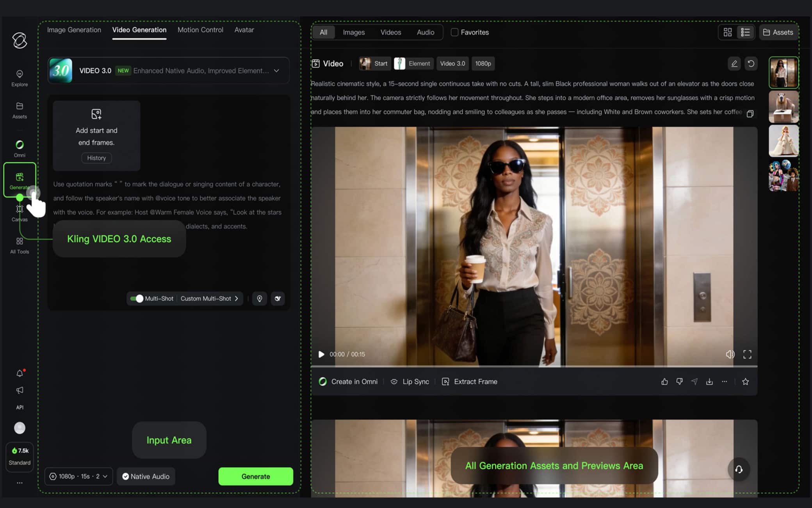Viewport: 812px width, 508px height.
Task: Click the thumbs up icon
Action: 664,382
